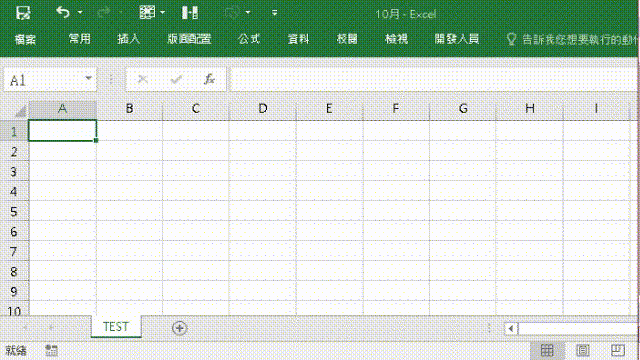
Task: Select row 9 header
Action: 14,291
